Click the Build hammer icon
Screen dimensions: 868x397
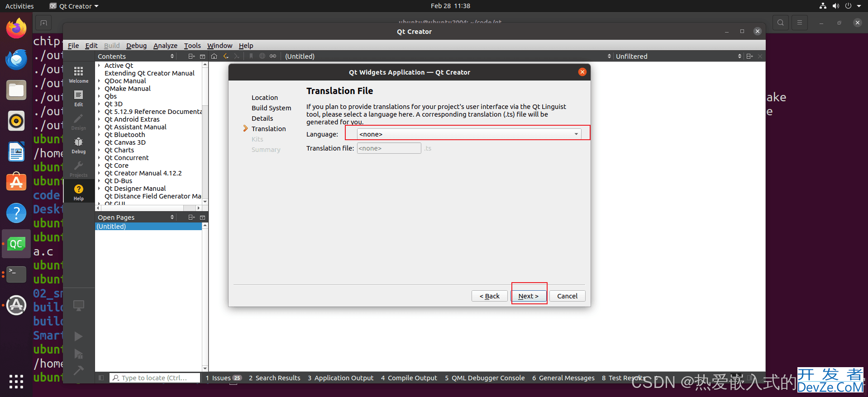[79, 370]
